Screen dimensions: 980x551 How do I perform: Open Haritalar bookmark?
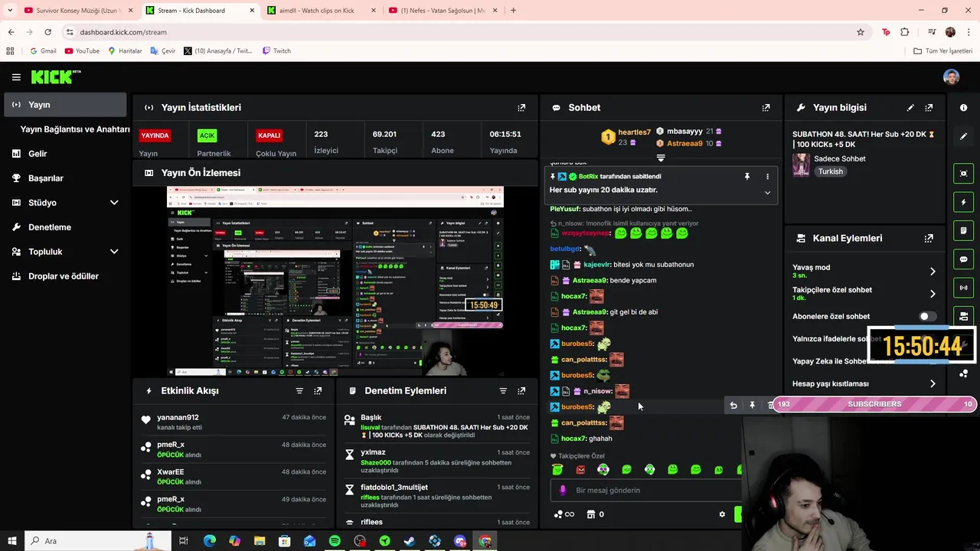(125, 51)
